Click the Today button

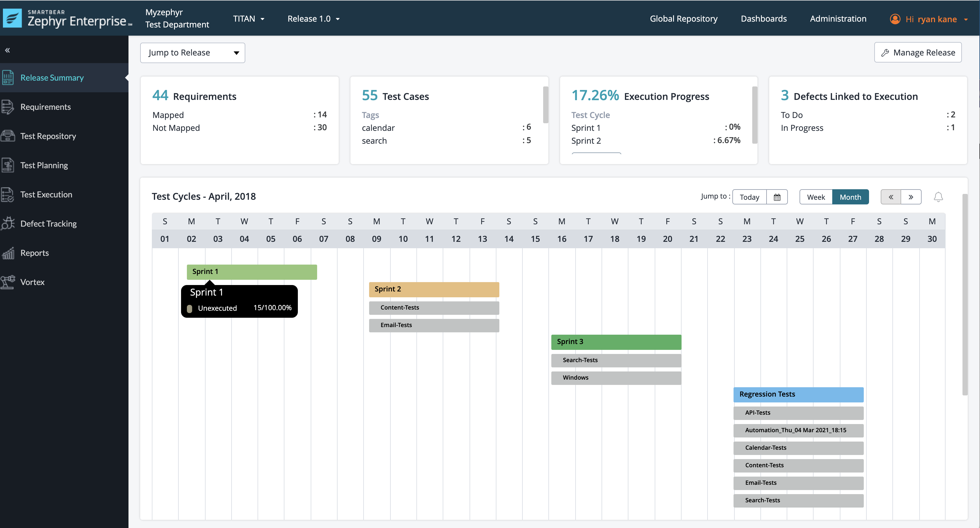pos(749,197)
